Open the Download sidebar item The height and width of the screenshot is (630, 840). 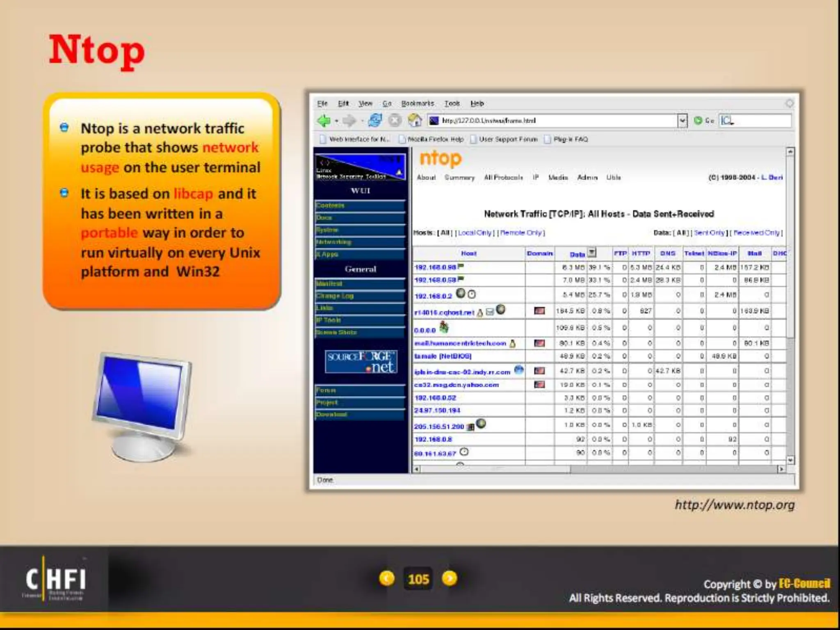[x=360, y=415]
